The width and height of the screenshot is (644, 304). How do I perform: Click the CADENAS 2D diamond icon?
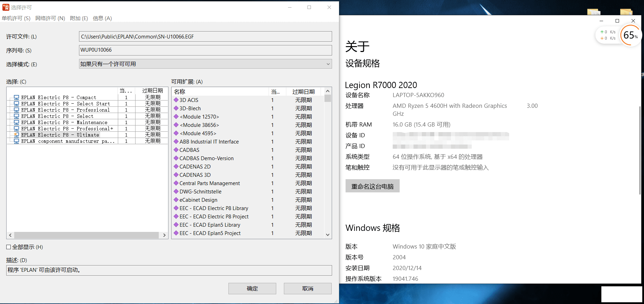tap(176, 166)
